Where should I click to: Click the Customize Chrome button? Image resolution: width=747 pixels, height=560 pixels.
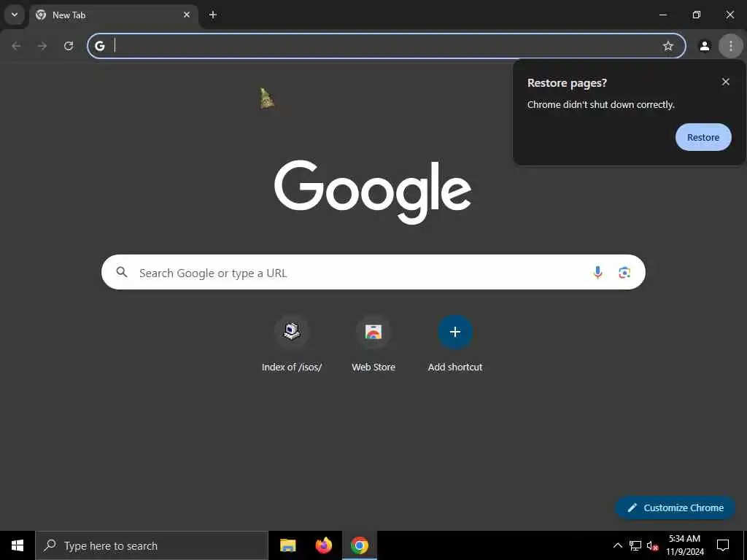point(675,507)
